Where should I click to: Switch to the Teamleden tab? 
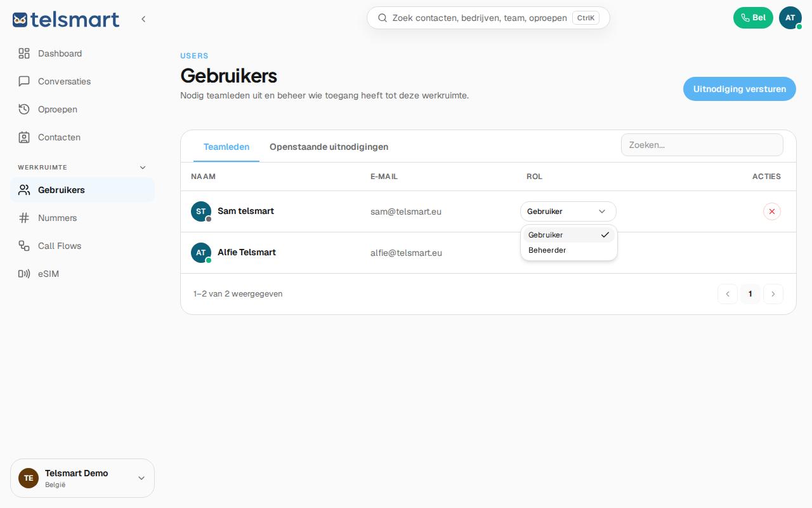[x=226, y=147]
